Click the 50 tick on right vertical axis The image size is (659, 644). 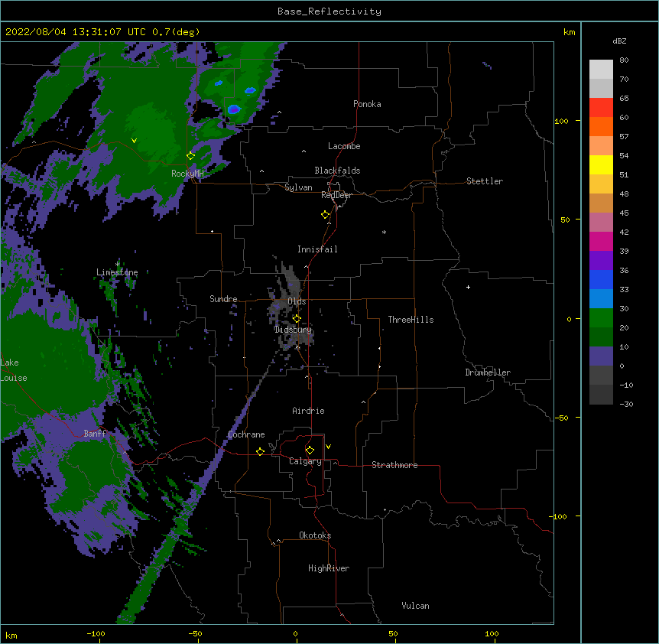coord(565,220)
